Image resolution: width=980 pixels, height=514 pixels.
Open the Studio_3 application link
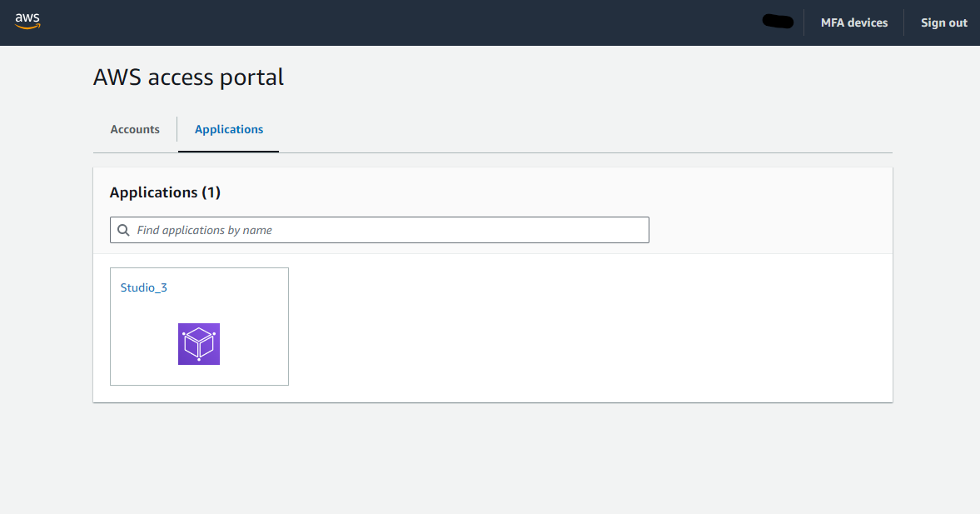pyautogui.click(x=144, y=287)
